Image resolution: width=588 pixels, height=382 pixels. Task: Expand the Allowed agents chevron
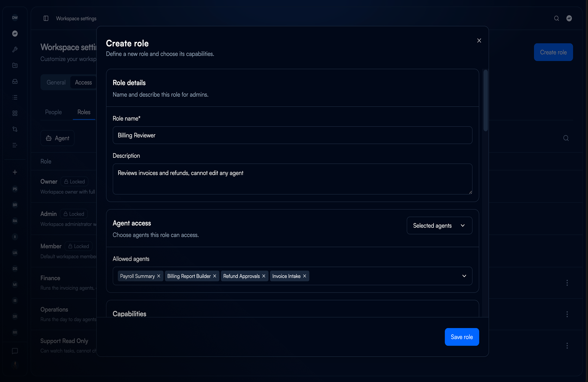pos(464,276)
